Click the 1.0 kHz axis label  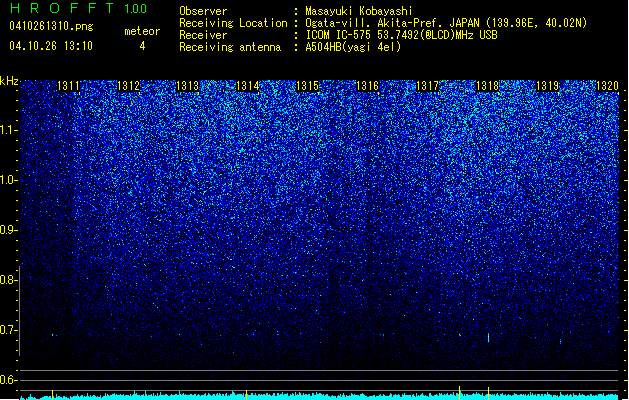(8, 180)
